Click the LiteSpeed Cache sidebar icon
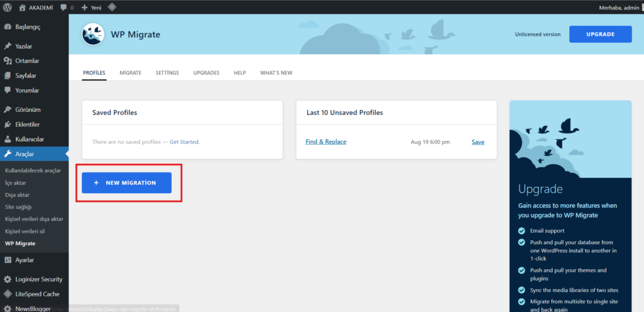 coord(8,294)
